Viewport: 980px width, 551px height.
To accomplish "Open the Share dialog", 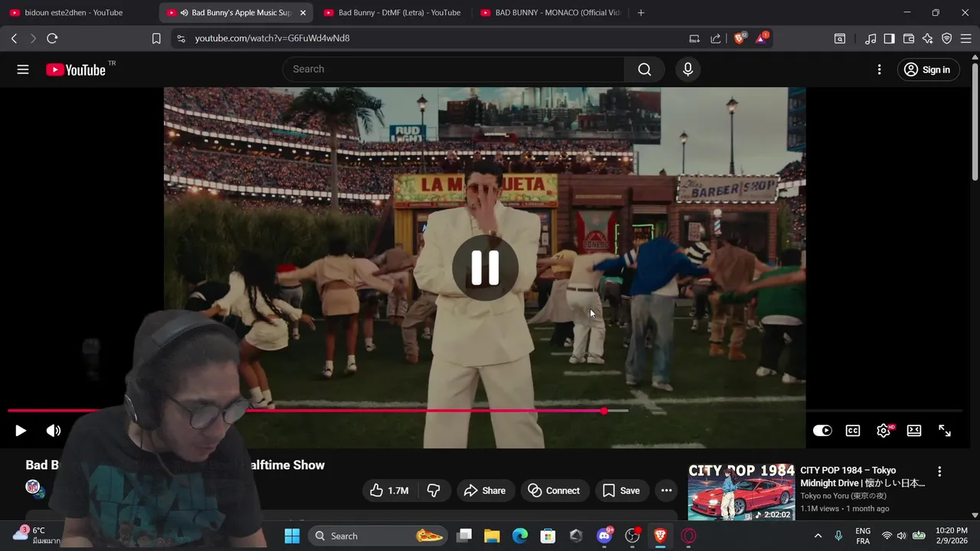I will [485, 491].
